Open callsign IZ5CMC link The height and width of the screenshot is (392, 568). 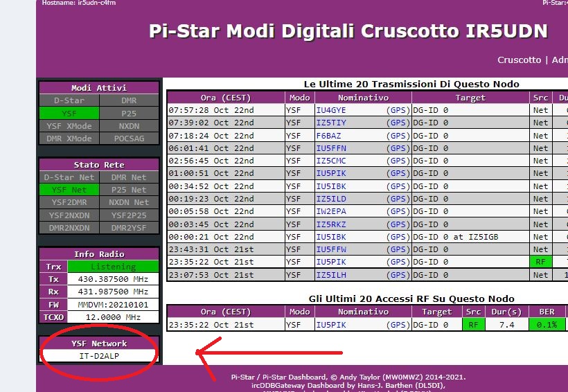tap(331, 161)
